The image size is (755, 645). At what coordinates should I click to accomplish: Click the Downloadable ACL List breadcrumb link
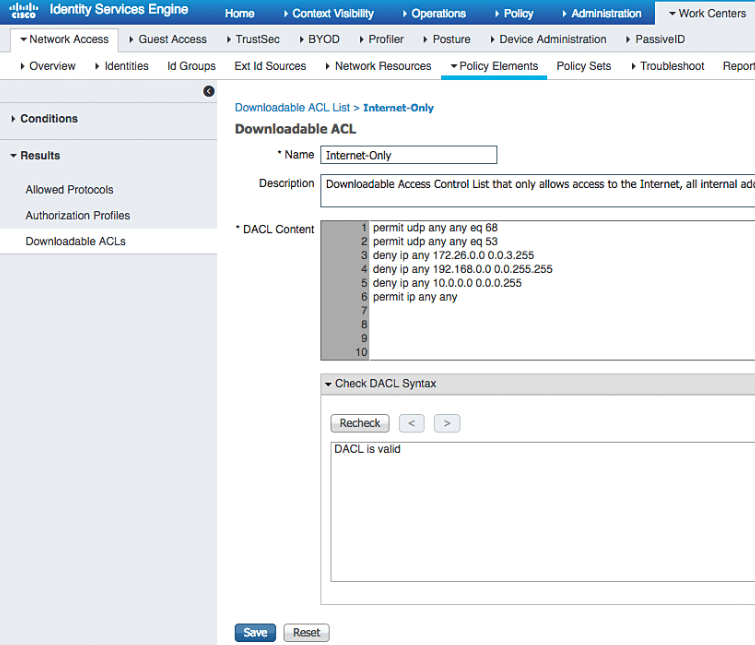[x=292, y=108]
